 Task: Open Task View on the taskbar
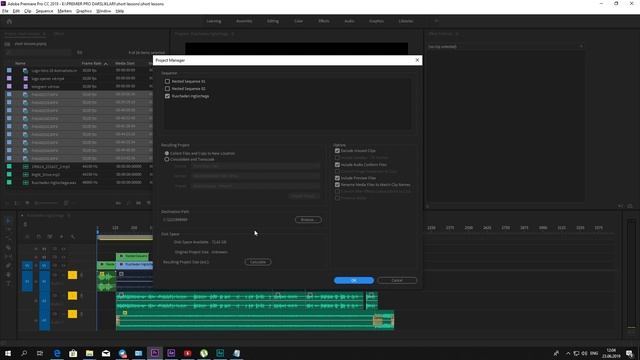click(x=40, y=353)
